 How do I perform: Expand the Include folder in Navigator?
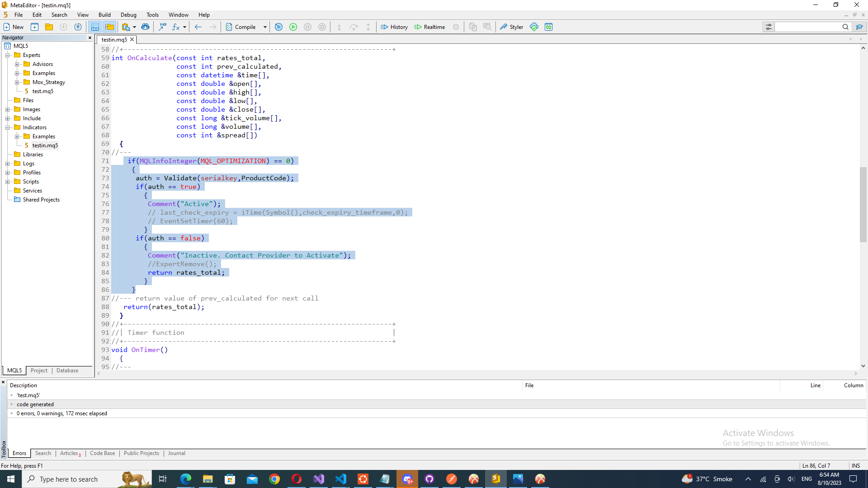[8, 118]
